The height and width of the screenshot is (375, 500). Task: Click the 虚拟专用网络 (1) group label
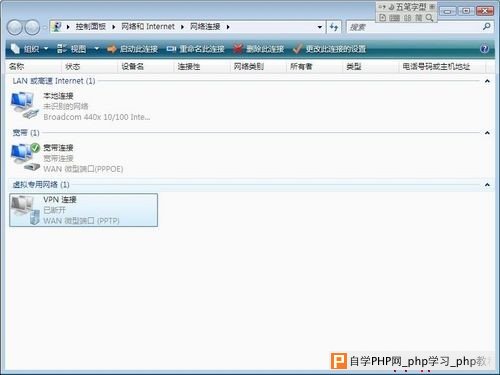coord(41,185)
